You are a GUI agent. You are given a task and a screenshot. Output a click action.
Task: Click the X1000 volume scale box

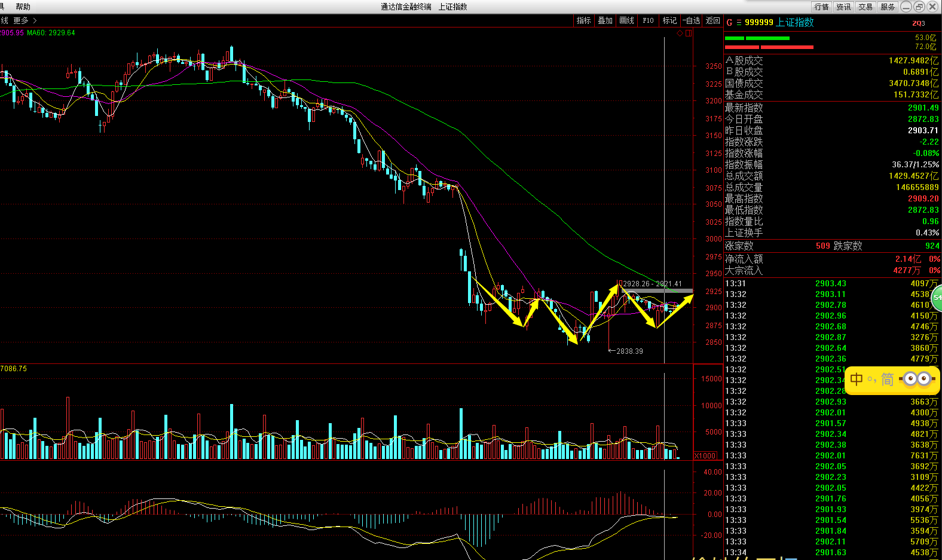(705, 455)
